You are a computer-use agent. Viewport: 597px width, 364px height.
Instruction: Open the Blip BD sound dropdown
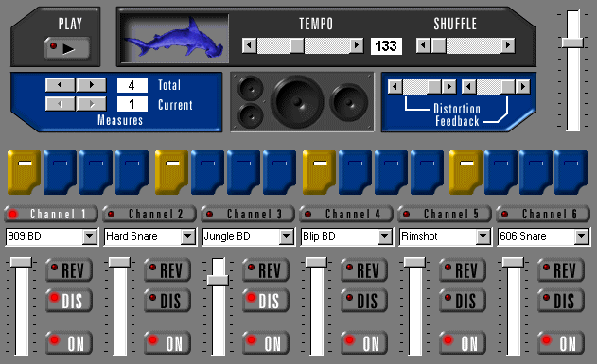point(385,236)
